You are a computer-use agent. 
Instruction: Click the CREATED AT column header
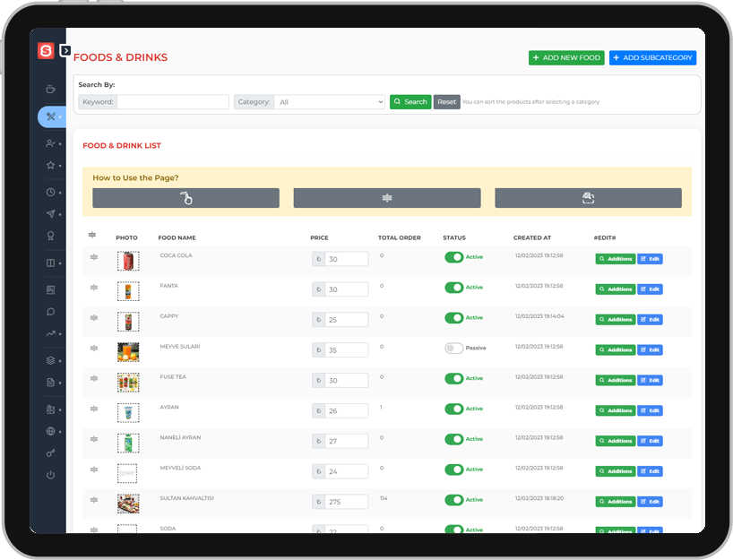pyautogui.click(x=532, y=238)
